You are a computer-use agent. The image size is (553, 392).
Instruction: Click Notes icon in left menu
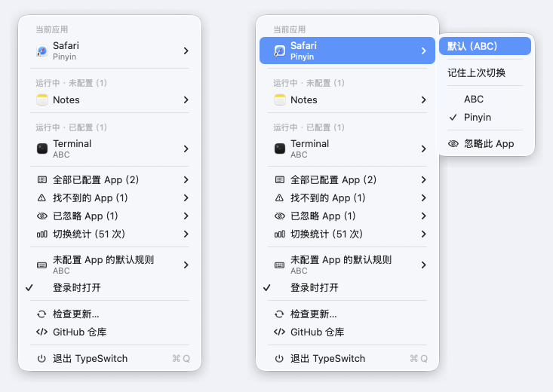coord(42,100)
